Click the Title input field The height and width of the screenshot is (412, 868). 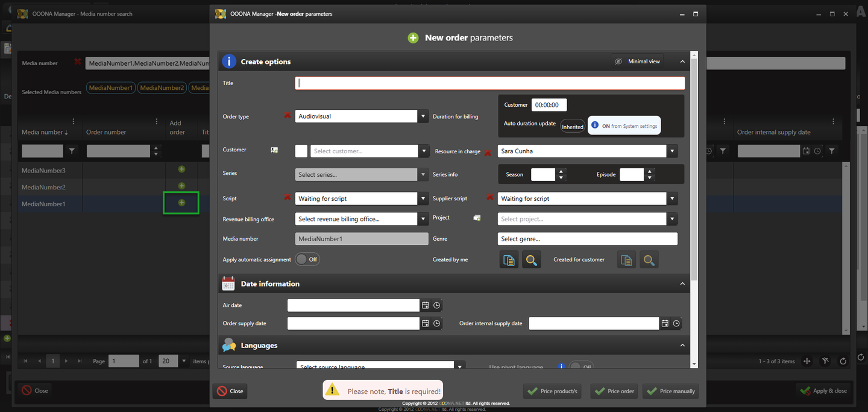point(489,83)
